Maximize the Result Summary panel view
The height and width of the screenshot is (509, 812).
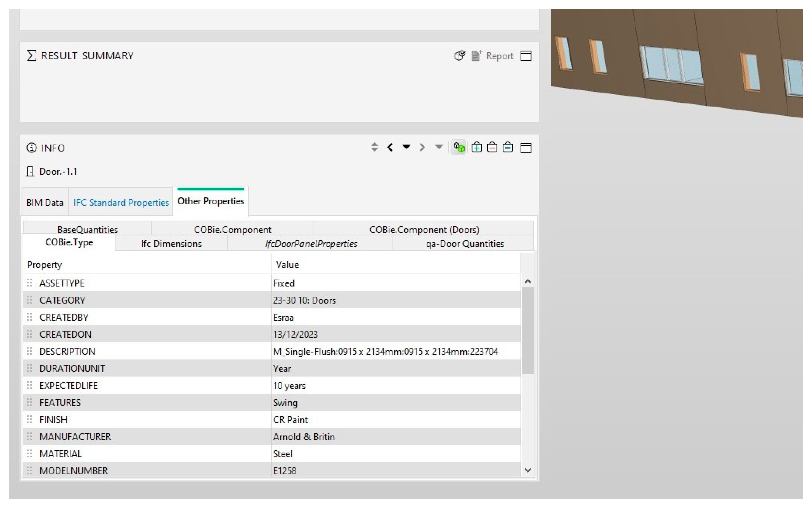tap(526, 55)
